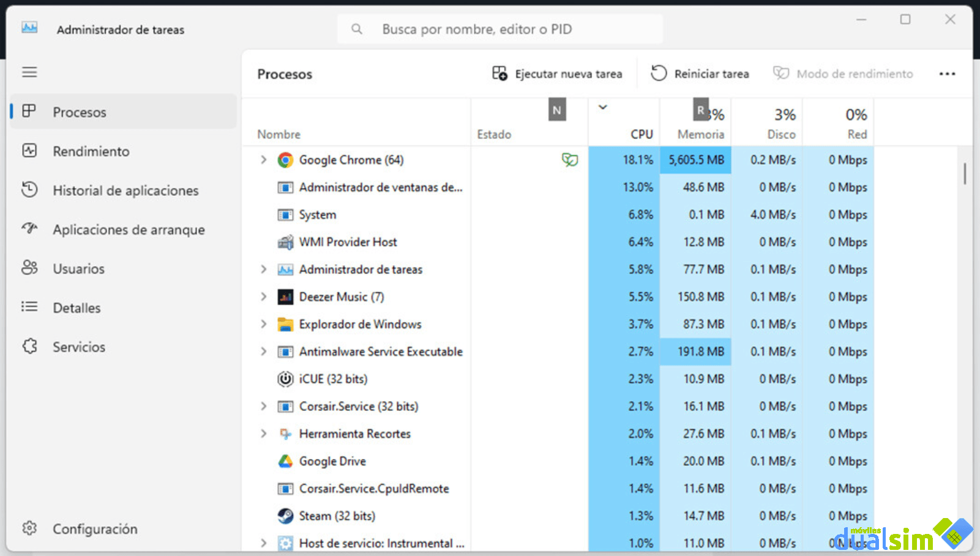The image size is (980, 556).
Task: Click Modo de rendimiento button
Action: [x=843, y=73]
